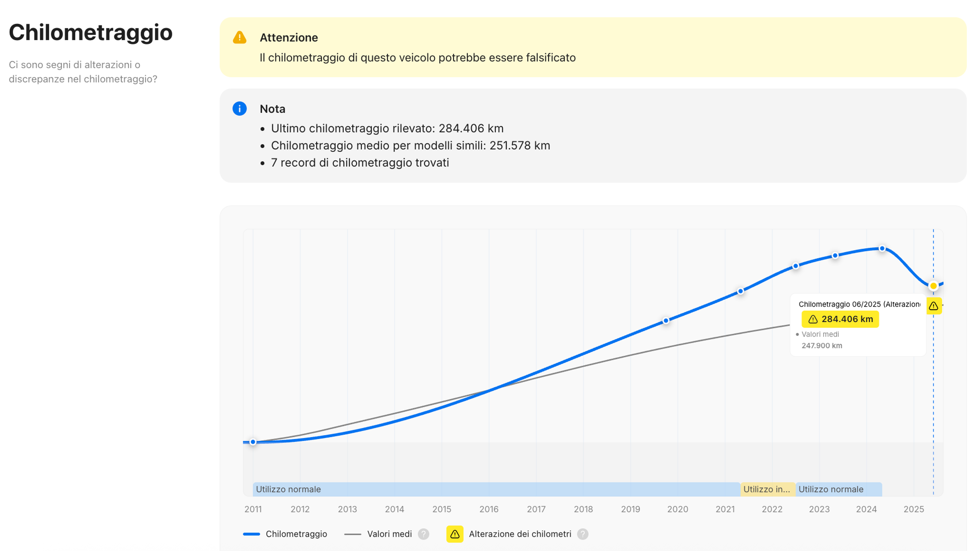Expand the truncated yellow Utilizzo in... segment

[x=767, y=489]
